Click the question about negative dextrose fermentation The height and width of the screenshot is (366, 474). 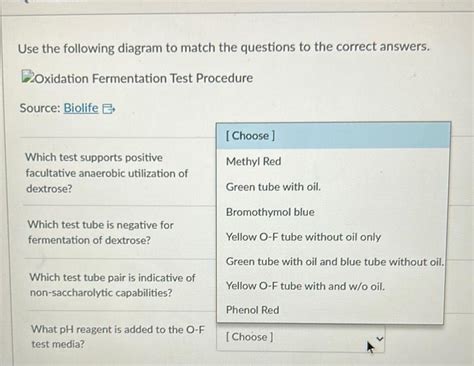click(x=100, y=232)
